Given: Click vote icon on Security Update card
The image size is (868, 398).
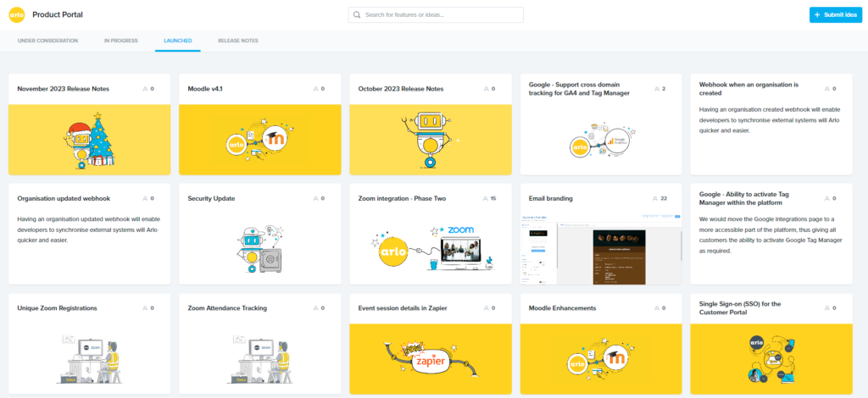Looking at the screenshot, I should (x=316, y=198).
